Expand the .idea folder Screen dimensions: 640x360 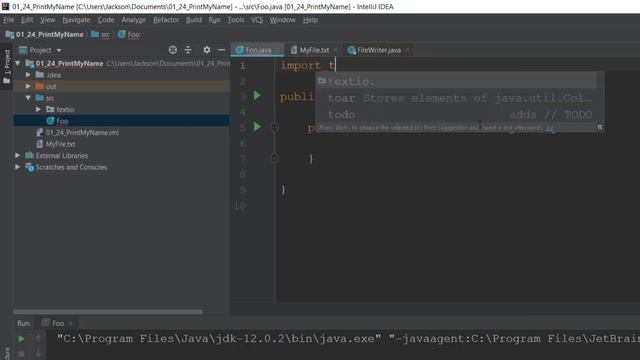(28, 75)
